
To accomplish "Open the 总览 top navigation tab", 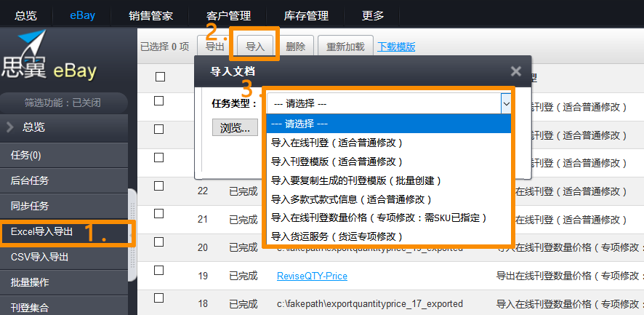I will [x=26, y=16].
